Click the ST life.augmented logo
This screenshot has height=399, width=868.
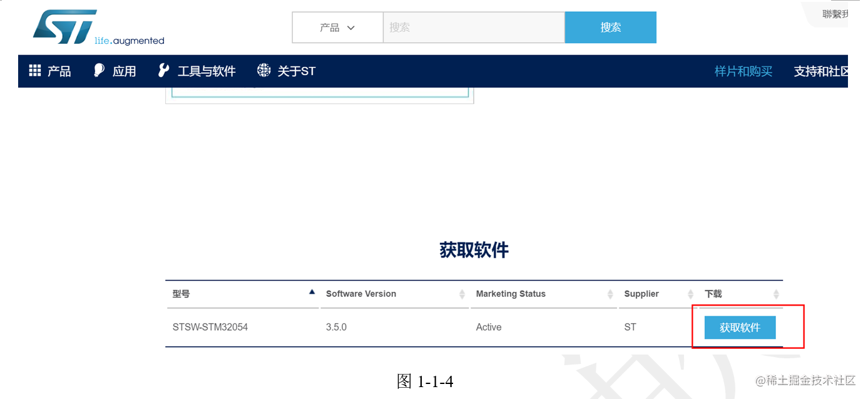click(98, 28)
